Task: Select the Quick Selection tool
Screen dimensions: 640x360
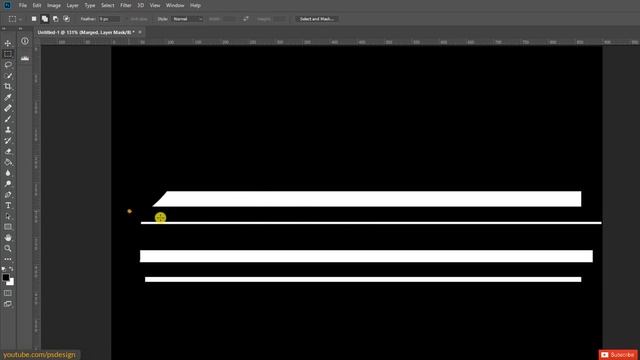Action: point(8,76)
